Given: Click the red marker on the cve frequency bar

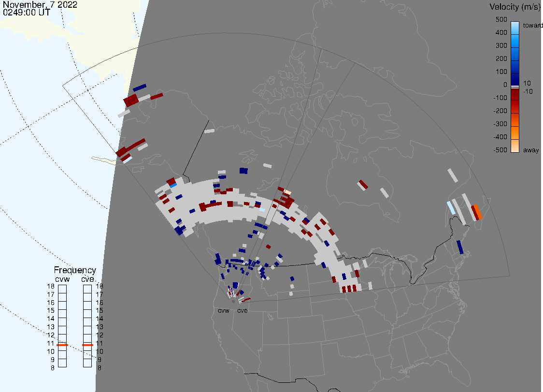Looking at the screenshot, I should pos(87,345).
